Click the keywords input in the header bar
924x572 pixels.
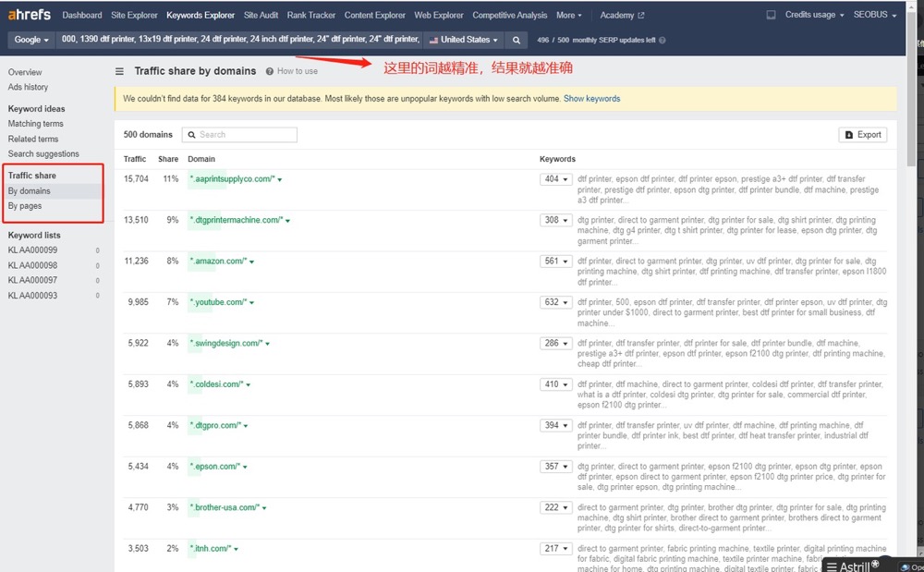tap(239, 40)
